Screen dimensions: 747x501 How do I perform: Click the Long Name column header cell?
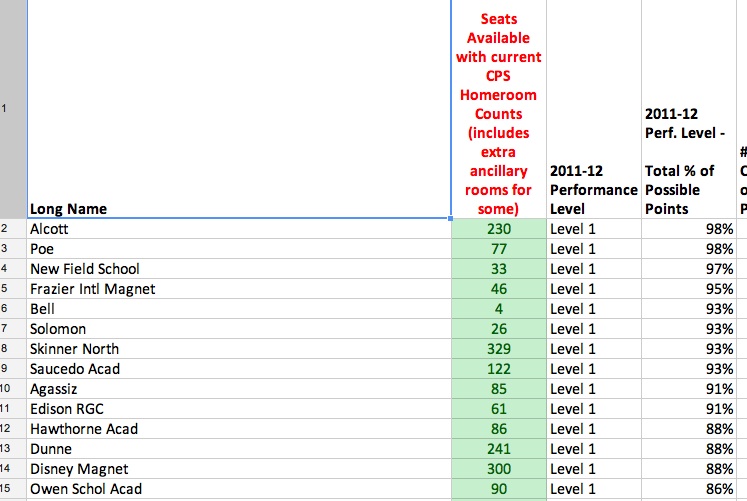(238, 110)
